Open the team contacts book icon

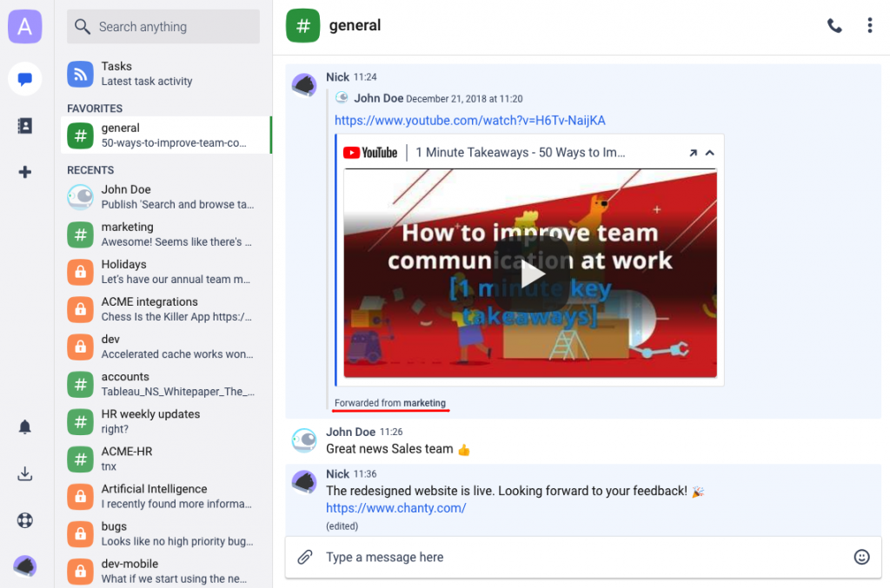pos(24,125)
